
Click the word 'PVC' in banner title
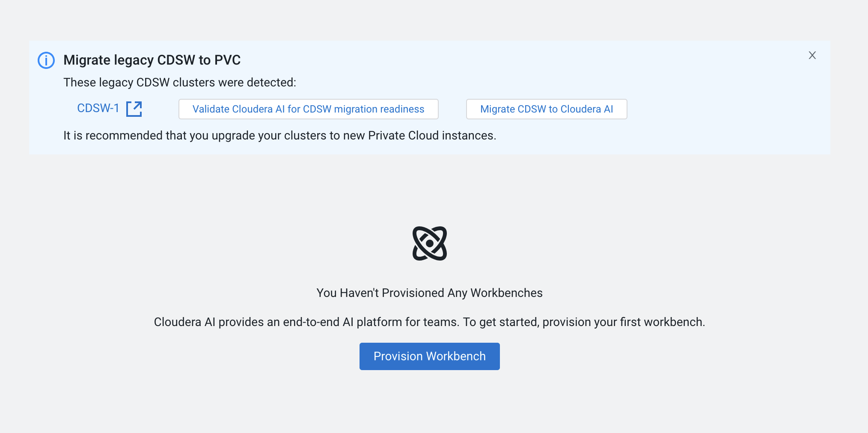(x=227, y=60)
